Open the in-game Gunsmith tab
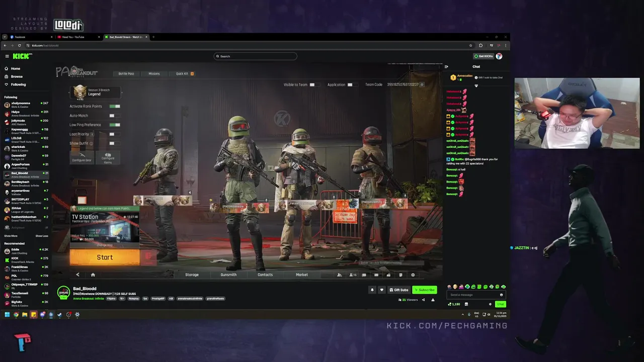This screenshot has height=362, width=644. click(x=228, y=275)
